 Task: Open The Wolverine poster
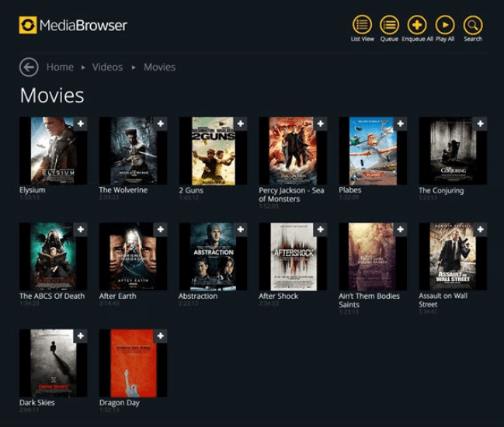133,151
